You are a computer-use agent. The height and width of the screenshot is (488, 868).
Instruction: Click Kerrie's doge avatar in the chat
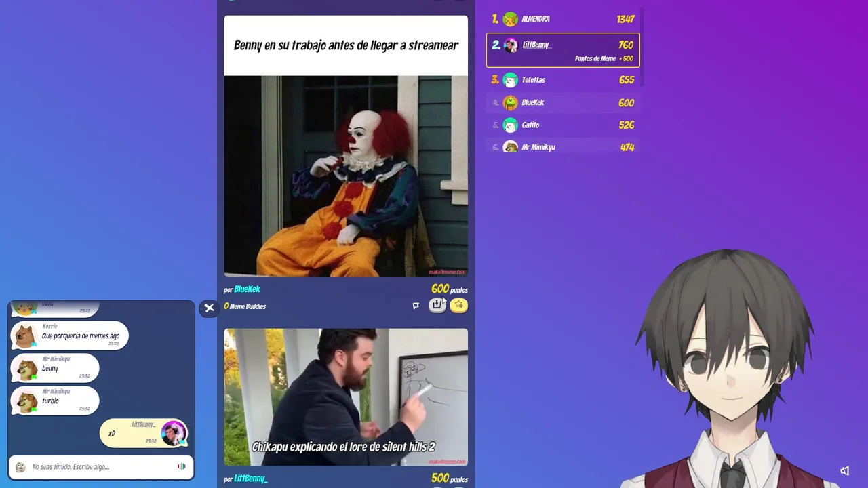point(26,335)
